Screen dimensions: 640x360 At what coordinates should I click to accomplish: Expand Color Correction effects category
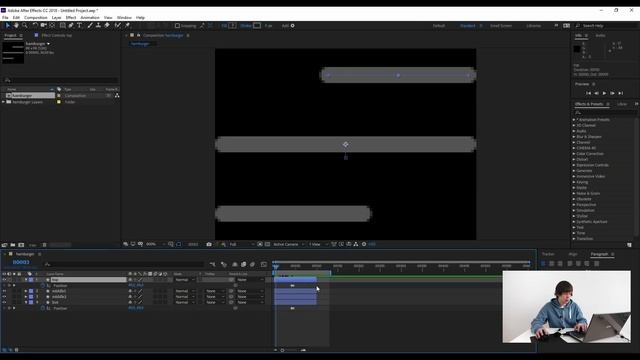coord(574,154)
